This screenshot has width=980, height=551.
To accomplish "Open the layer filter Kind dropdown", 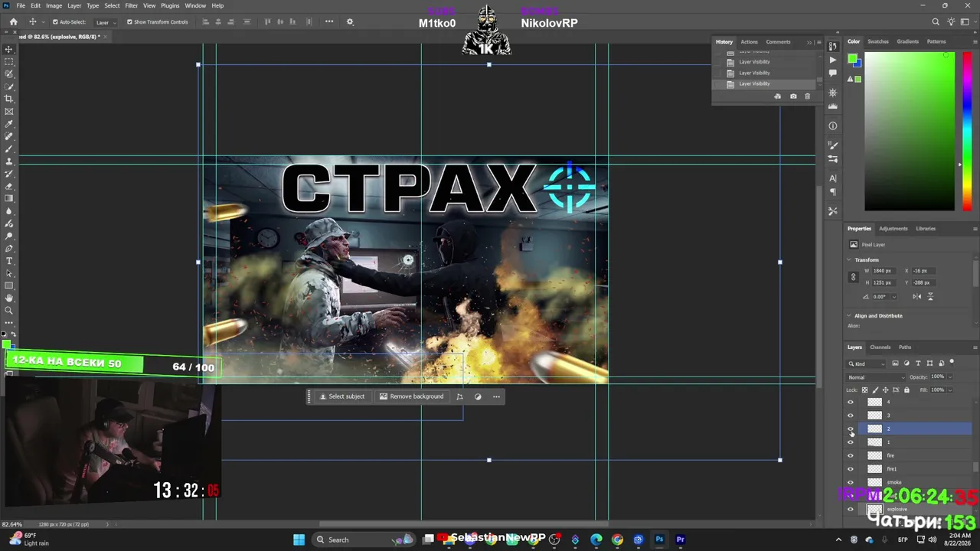I will click(867, 364).
